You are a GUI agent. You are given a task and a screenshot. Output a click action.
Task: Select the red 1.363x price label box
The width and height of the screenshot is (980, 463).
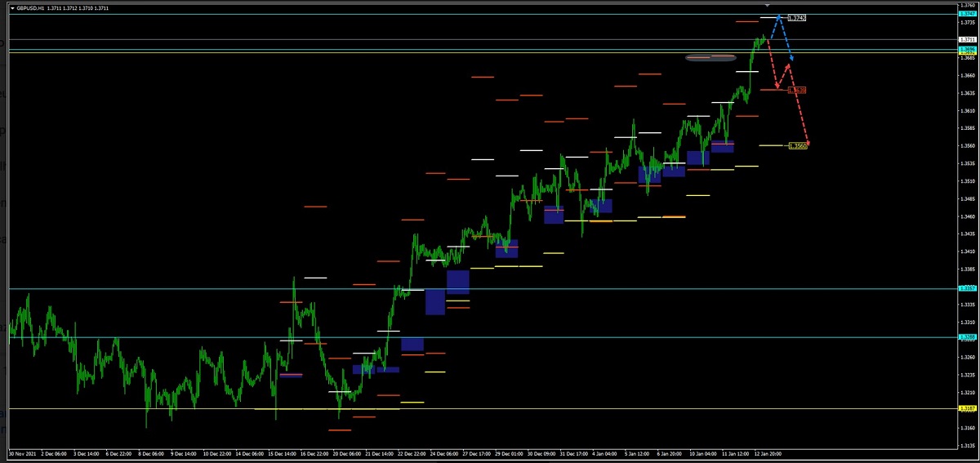coord(797,90)
